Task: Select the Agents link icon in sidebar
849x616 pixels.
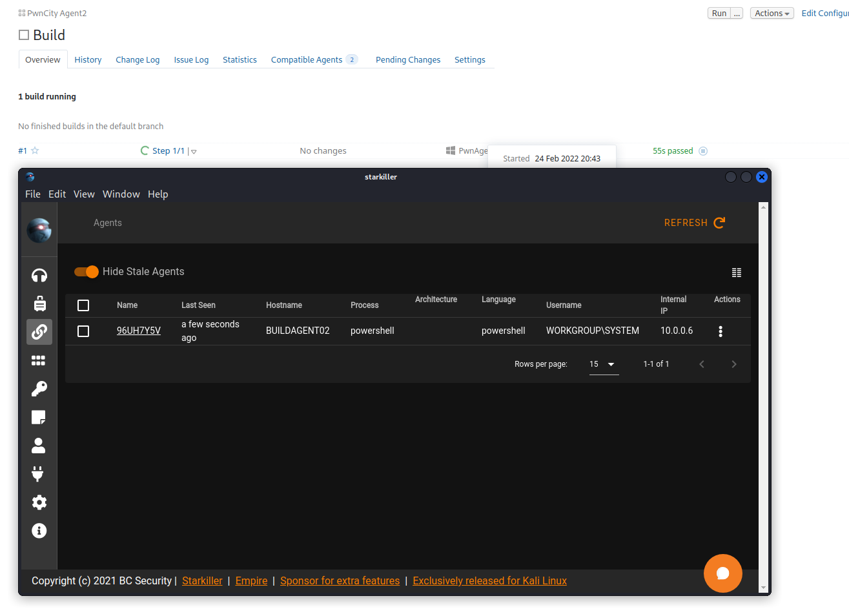Action: tap(39, 332)
